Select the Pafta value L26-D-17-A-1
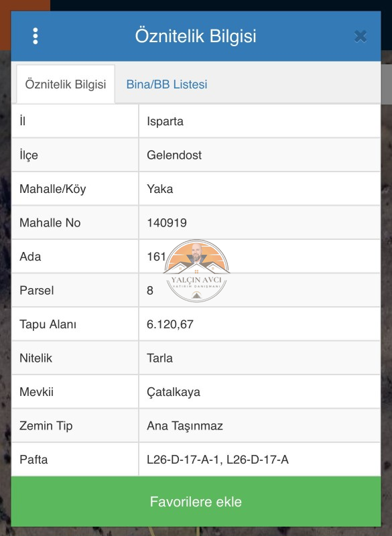Screen dimensions: 392x536 [185, 460]
